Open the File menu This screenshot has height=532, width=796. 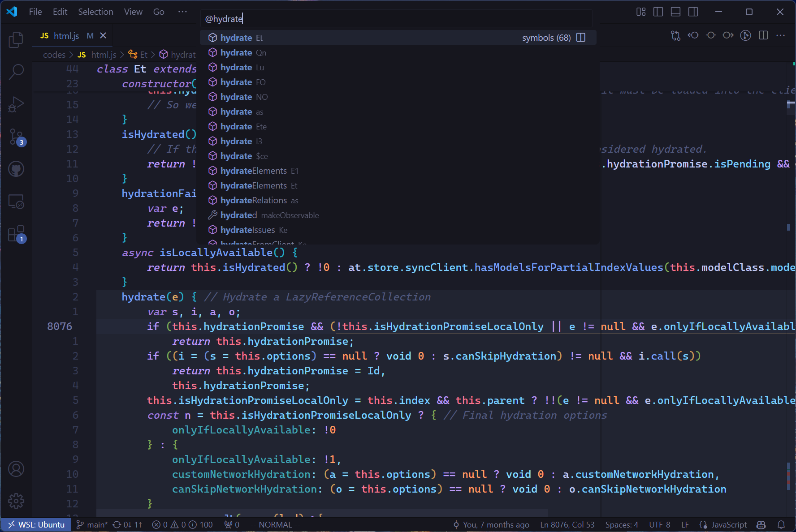pos(35,12)
